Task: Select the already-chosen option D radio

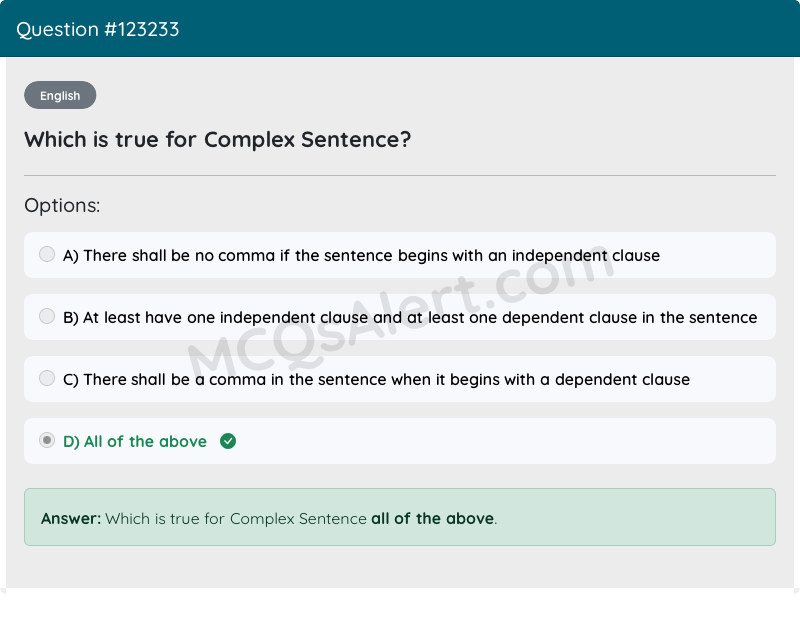Action: tap(47, 440)
